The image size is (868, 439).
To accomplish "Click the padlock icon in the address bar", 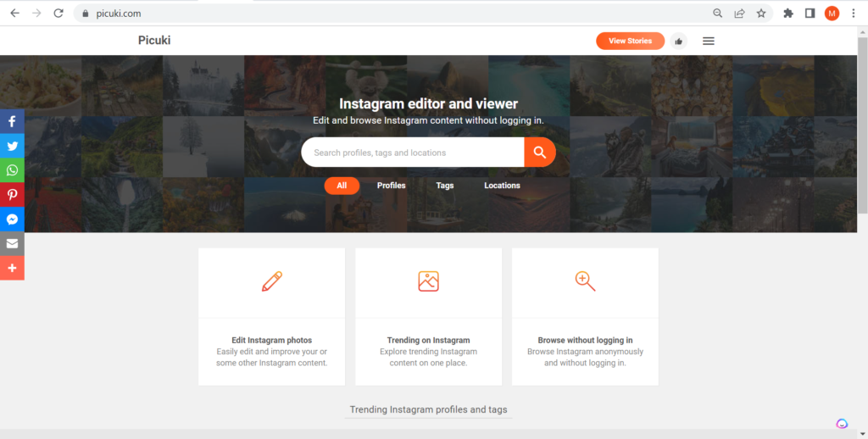I will pyautogui.click(x=86, y=14).
